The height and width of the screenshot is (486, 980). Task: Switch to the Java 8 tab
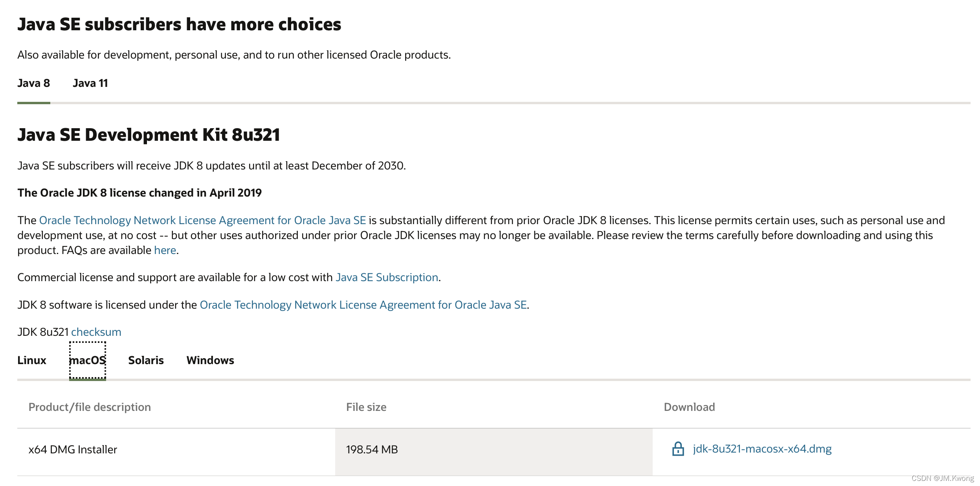click(33, 83)
